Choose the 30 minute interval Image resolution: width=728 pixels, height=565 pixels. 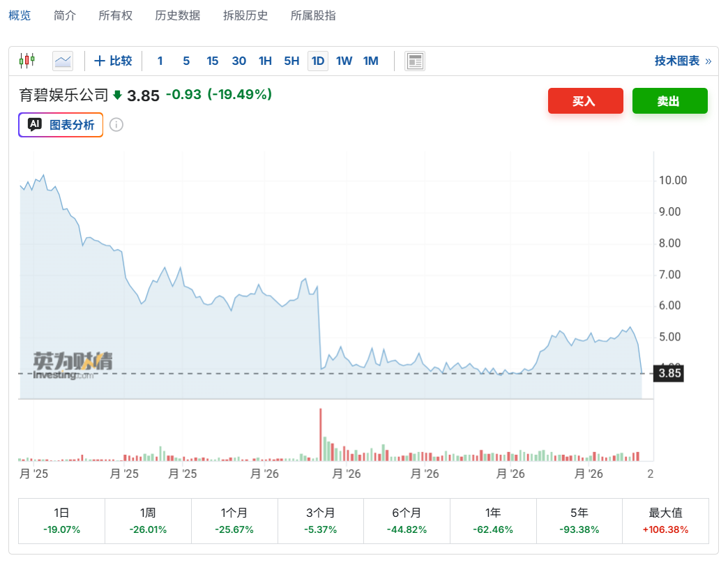tap(239, 61)
